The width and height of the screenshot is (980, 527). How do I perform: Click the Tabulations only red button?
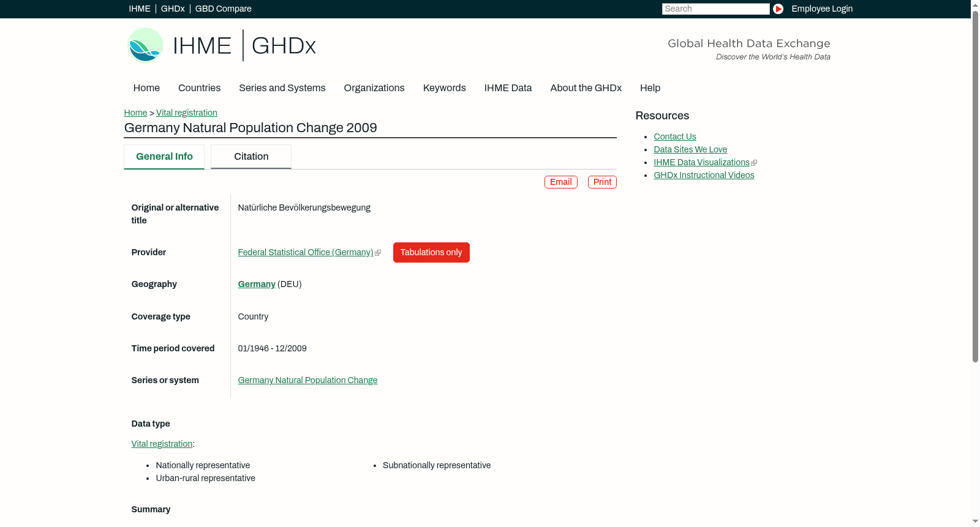coord(431,253)
